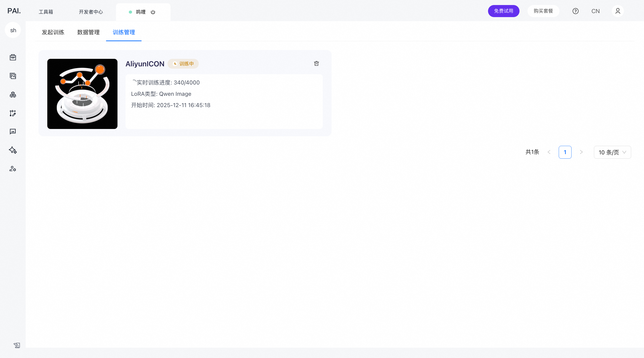Click the toolbox briefcase sidebar icon

(13, 57)
